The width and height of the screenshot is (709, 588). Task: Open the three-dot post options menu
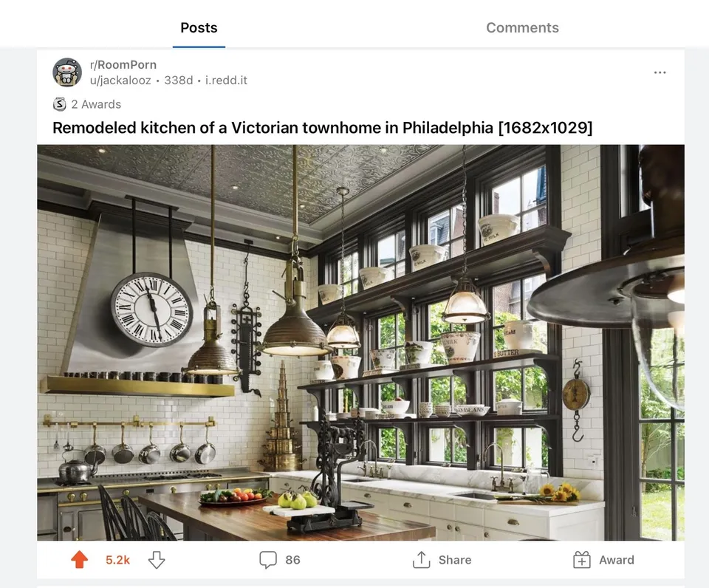coord(660,72)
